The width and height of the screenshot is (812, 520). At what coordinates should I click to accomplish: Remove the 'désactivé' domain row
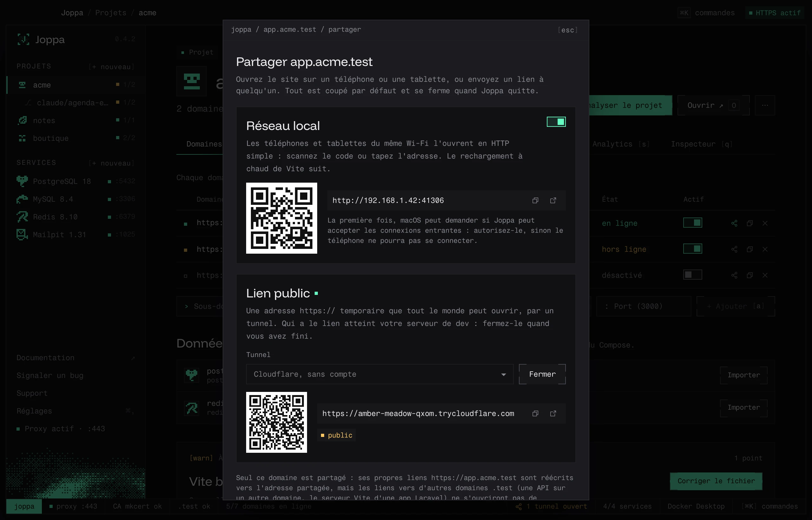pos(765,275)
